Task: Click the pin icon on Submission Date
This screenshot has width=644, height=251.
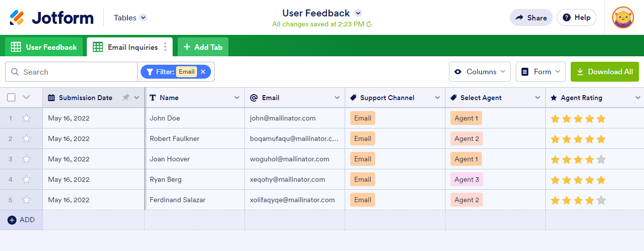Action: coord(126,98)
